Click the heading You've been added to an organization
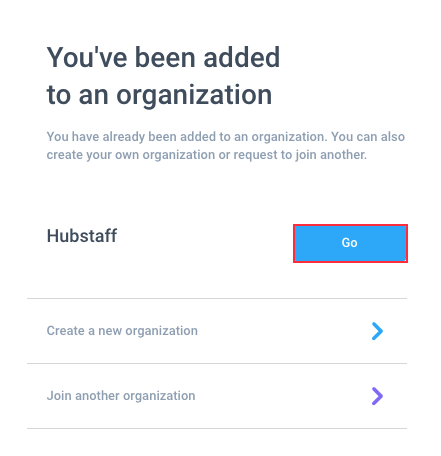441x456 pixels. 163,76
